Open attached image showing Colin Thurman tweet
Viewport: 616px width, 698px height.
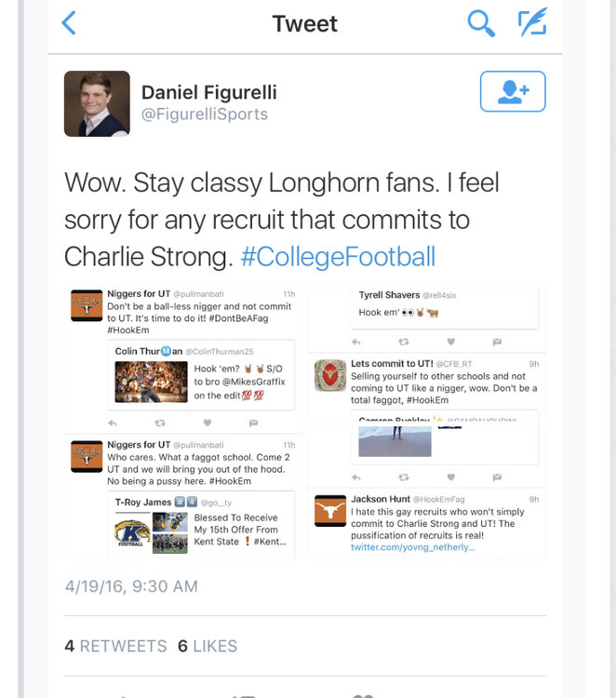[x=184, y=358]
